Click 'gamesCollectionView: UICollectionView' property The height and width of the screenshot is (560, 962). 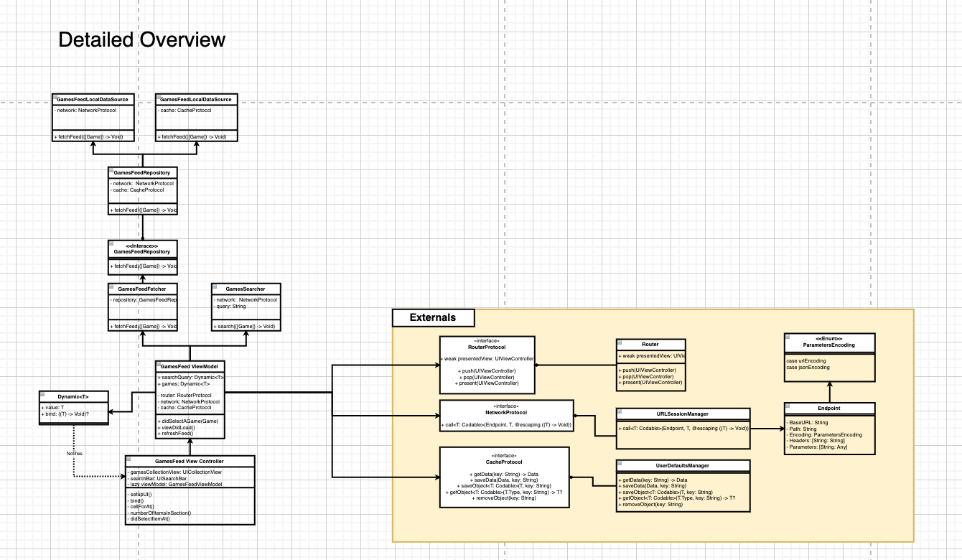click(x=174, y=472)
